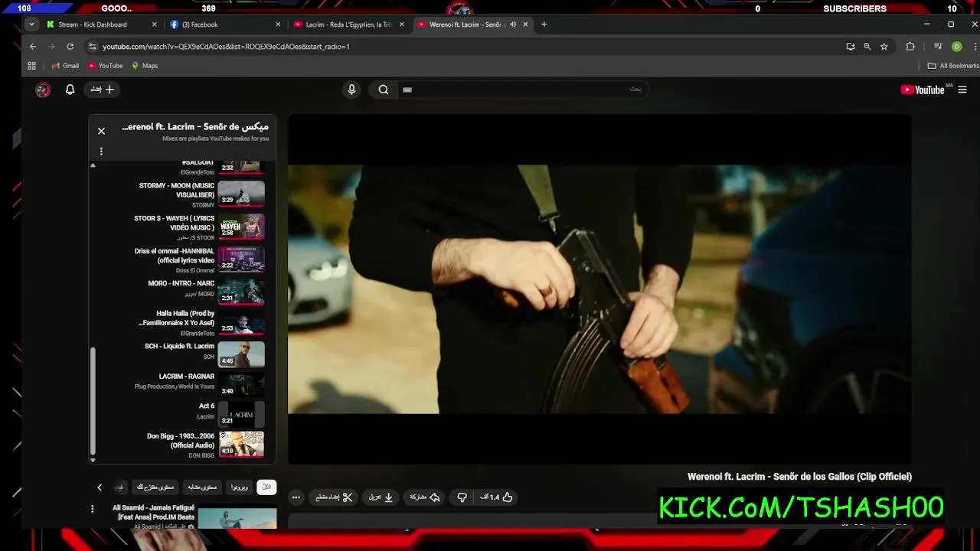Install app icon in address bar

pyautogui.click(x=850, y=47)
